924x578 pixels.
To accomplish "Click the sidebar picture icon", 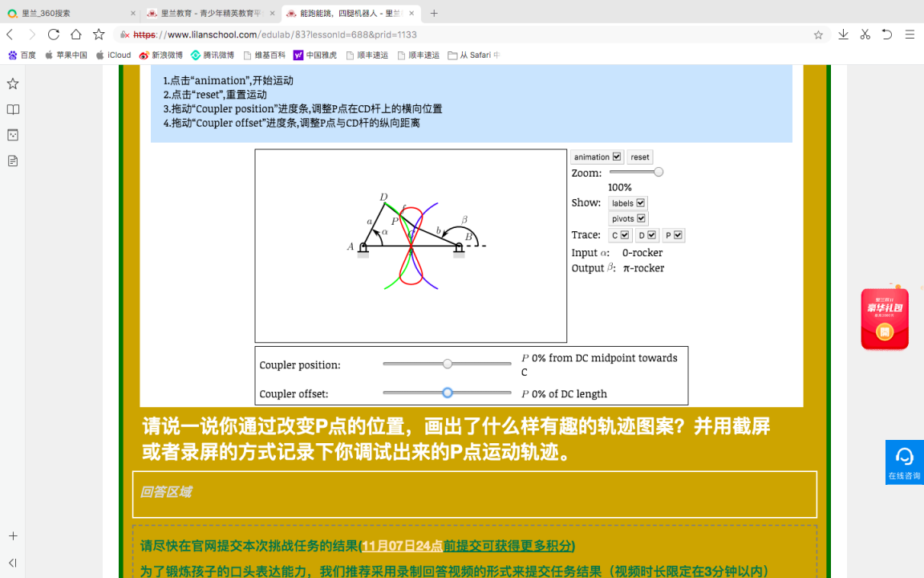I will pyautogui.click(x=12, y=135).
